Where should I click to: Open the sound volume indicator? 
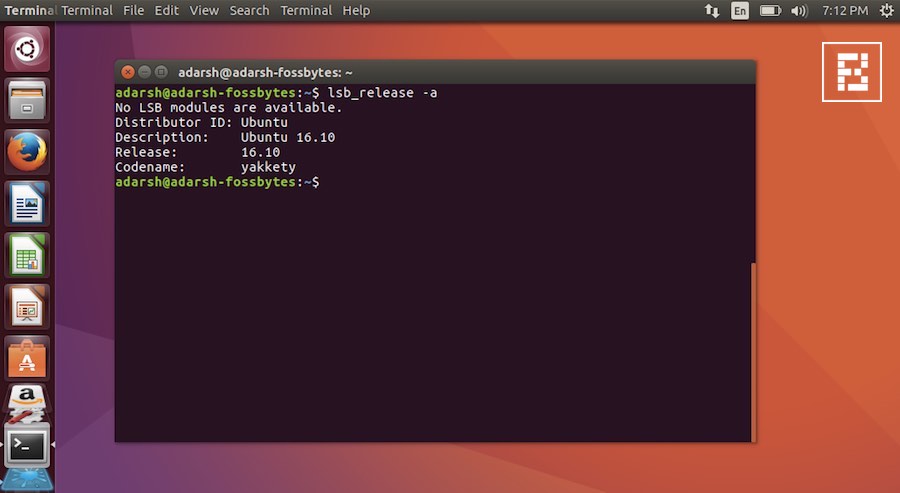[x=799, y=11]
